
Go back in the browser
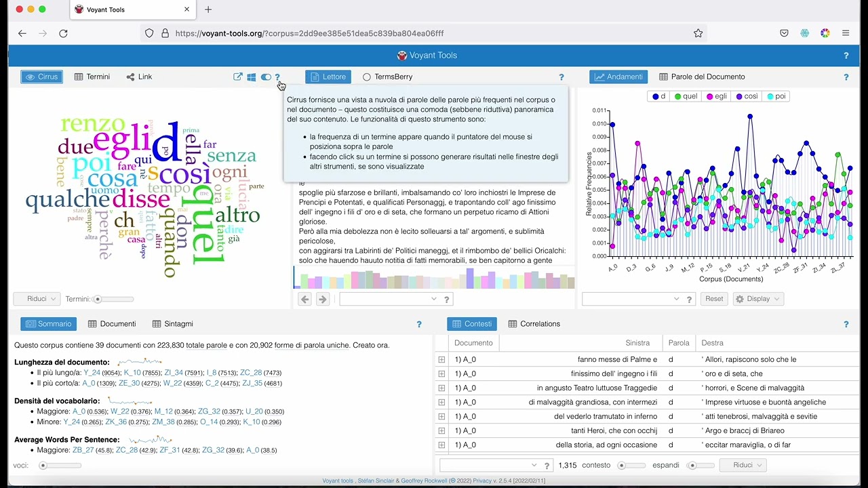[22, 33]
